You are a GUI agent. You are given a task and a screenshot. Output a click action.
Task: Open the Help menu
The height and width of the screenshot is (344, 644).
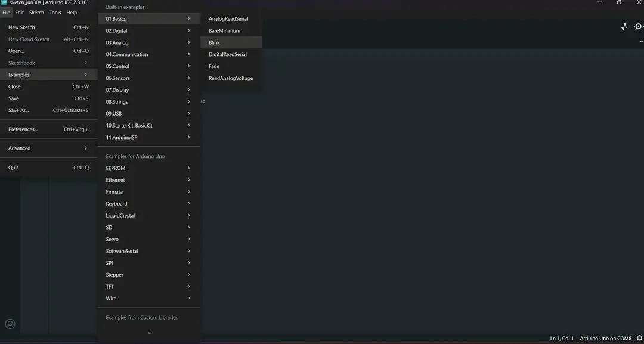tap(72, 13)
